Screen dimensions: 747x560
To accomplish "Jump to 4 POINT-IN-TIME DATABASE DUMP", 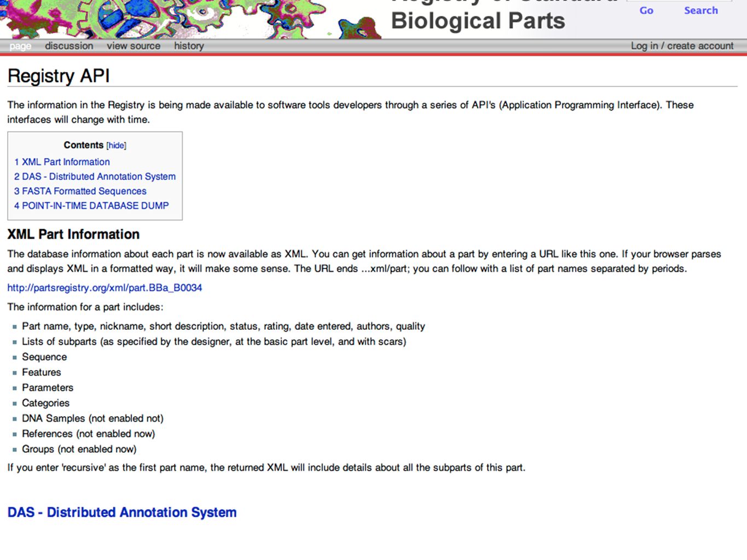I will tap(91, 206).
